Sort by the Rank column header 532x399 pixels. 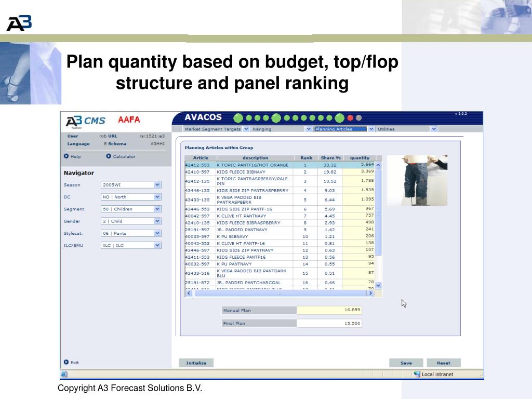[x=306, y=158]
